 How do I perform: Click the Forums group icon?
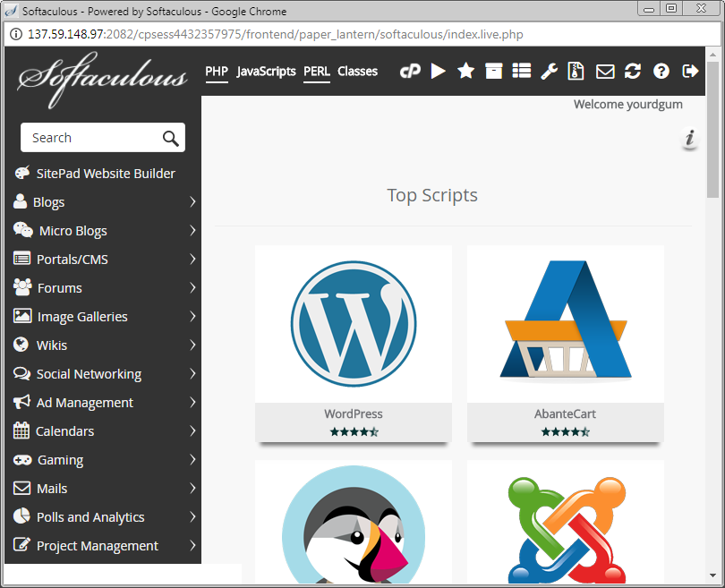click(x=22, y=287)
